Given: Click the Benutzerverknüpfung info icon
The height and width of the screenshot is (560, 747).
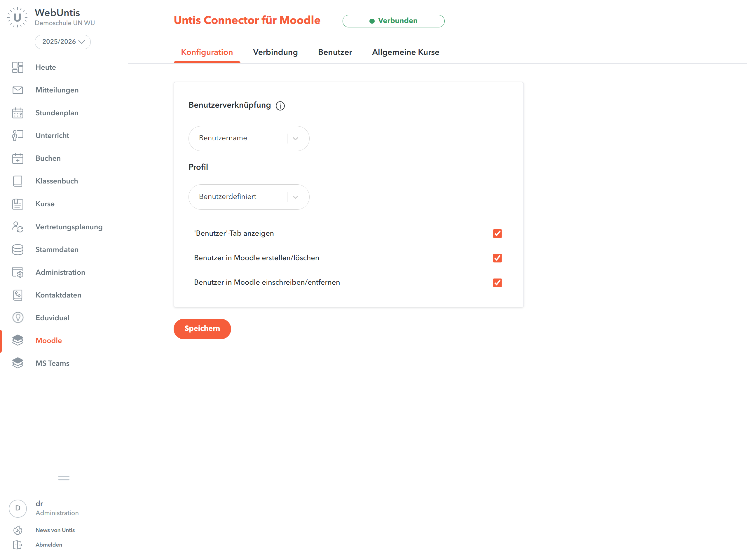Looking at the screenshot, I should [280, 106].
